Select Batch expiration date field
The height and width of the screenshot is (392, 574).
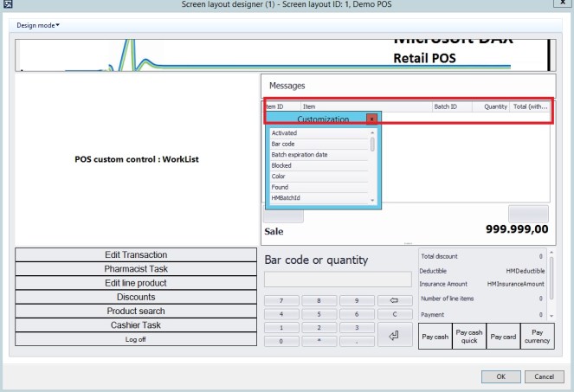pos(319,155)
